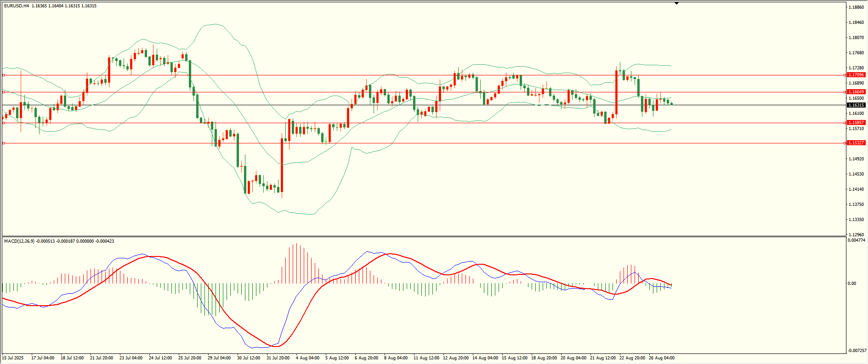Select left anchor square of 1.17096 line
This screenshot has height=364, width=868.
coord(4,75)
